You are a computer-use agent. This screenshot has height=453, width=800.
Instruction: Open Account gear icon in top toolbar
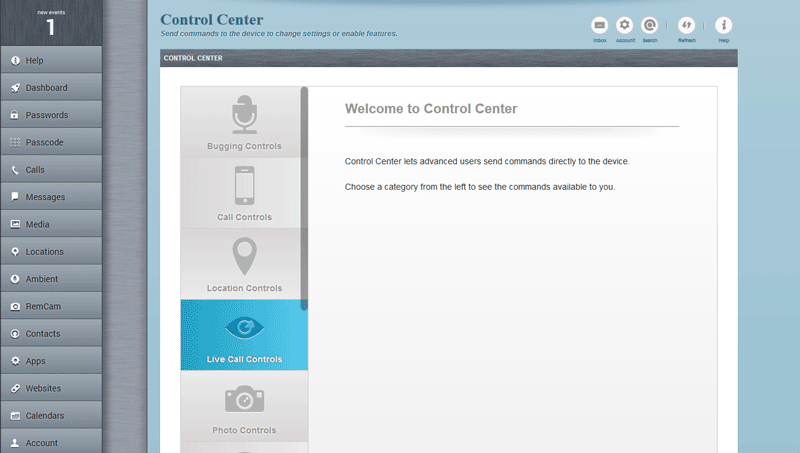click(x=624, y=25)
